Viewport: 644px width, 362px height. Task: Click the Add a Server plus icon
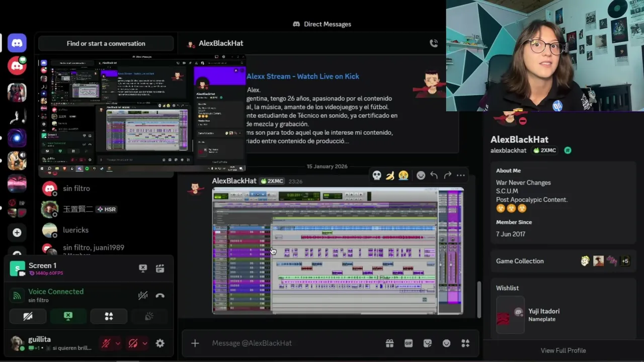[17, 232]
